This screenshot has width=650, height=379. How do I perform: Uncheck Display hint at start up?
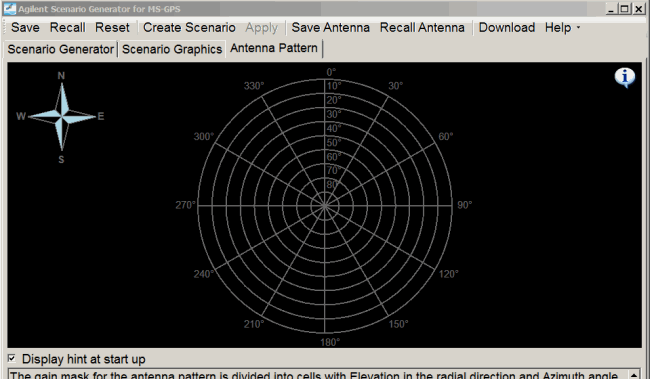[x=12, y=358]
